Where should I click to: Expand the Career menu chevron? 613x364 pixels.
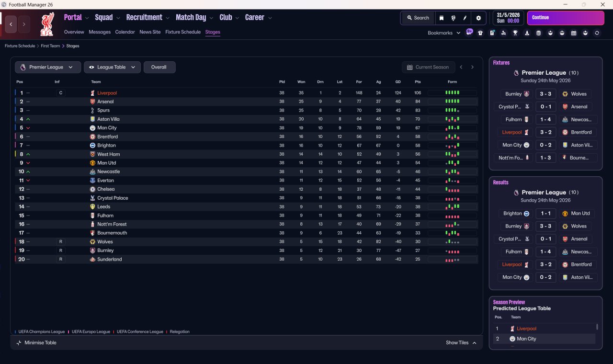pos(270,18)
